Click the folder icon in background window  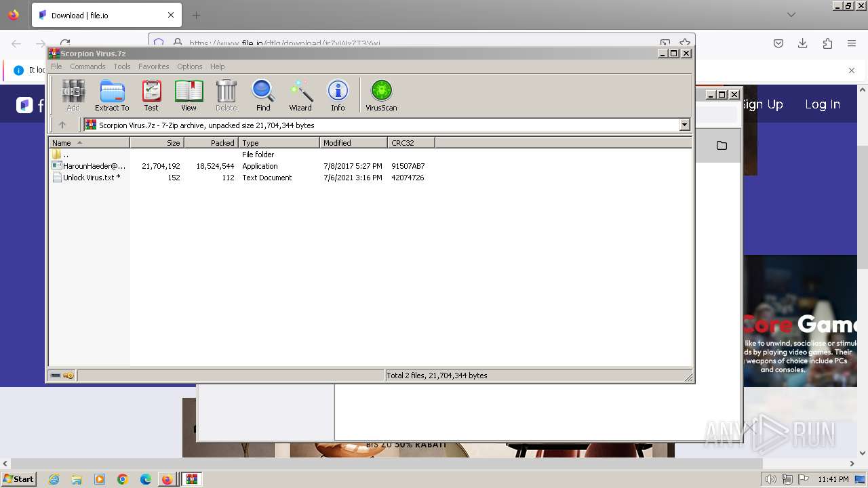(722, 146)
